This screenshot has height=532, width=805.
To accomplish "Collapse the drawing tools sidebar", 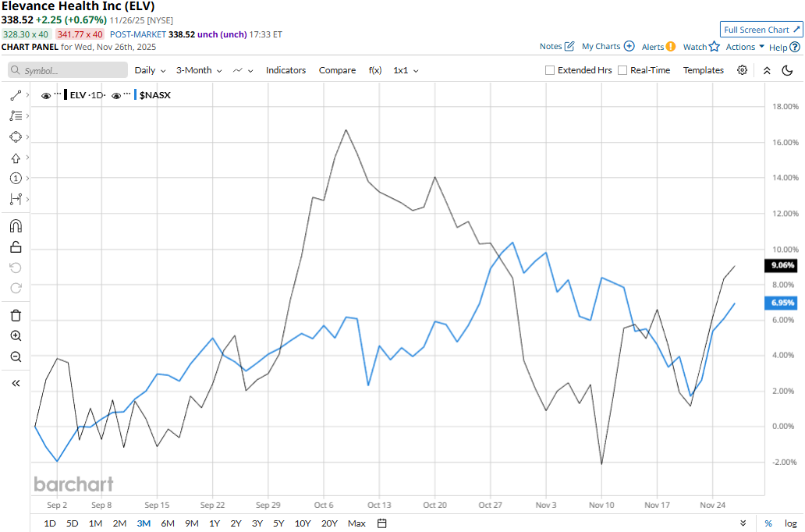I will pos(16,383).
